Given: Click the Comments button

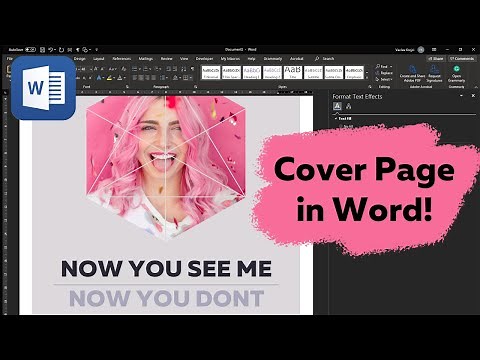Looking at the screenshot, I should [462, 59].
